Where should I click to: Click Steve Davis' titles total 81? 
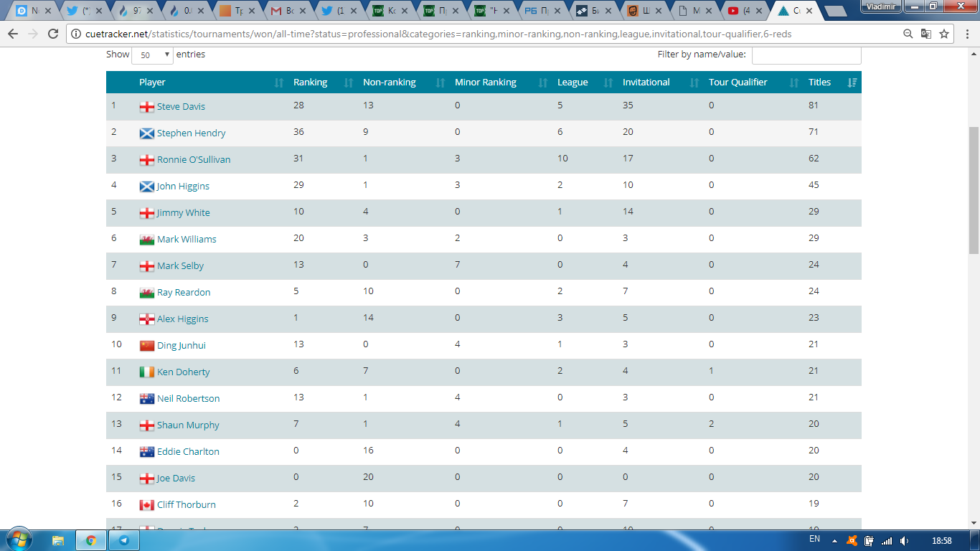(814, 105)
